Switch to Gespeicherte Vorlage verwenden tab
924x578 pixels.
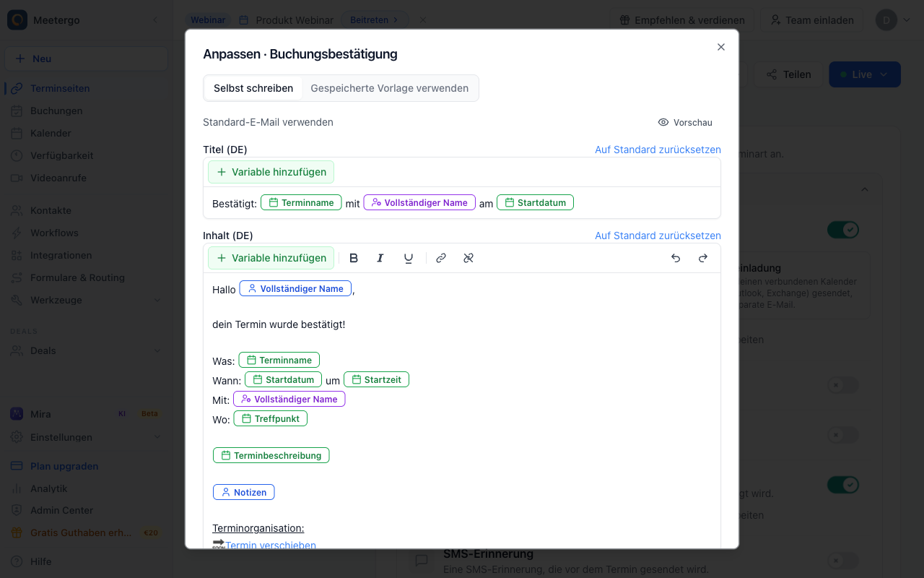click(390, 88)
